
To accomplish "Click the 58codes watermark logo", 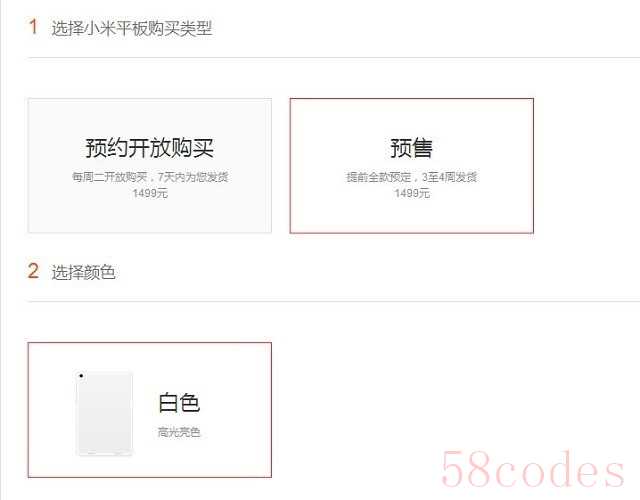I will click(x=533, y=469).
